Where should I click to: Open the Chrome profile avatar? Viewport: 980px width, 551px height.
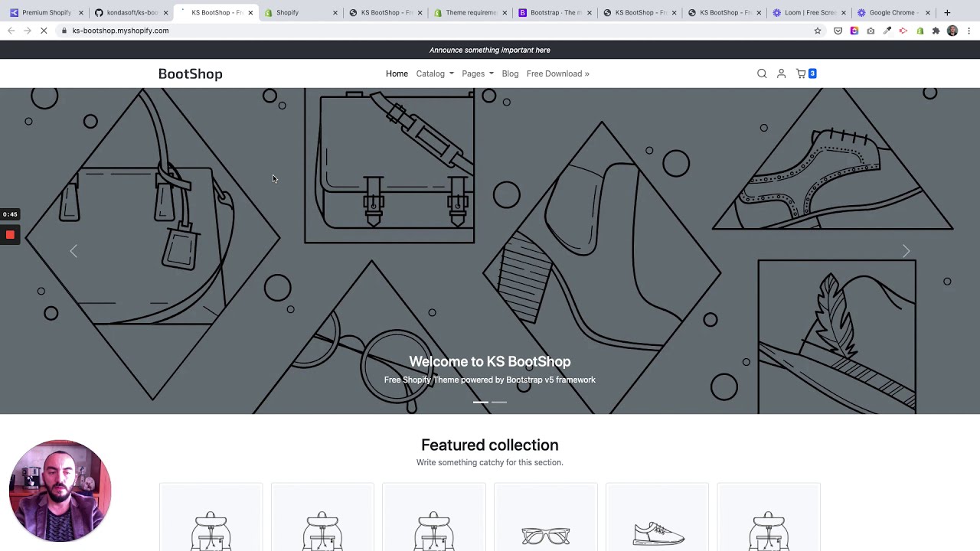click(x=952, y=31)
